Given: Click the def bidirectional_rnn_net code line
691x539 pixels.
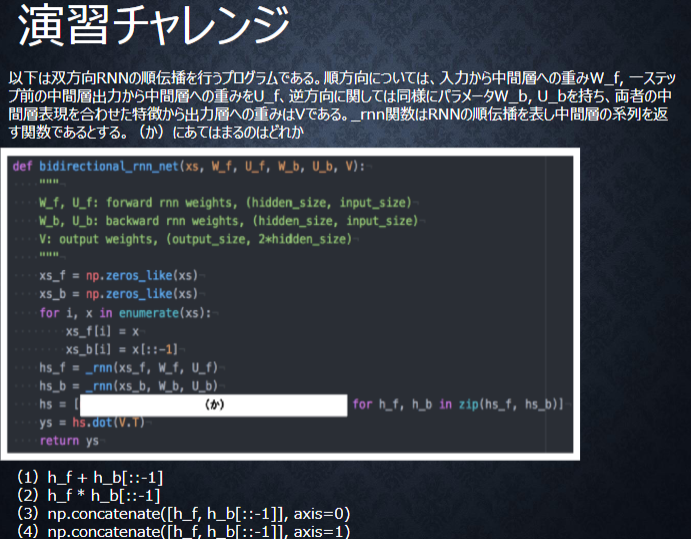Looking at the screenshot, I should coord(189,166).
